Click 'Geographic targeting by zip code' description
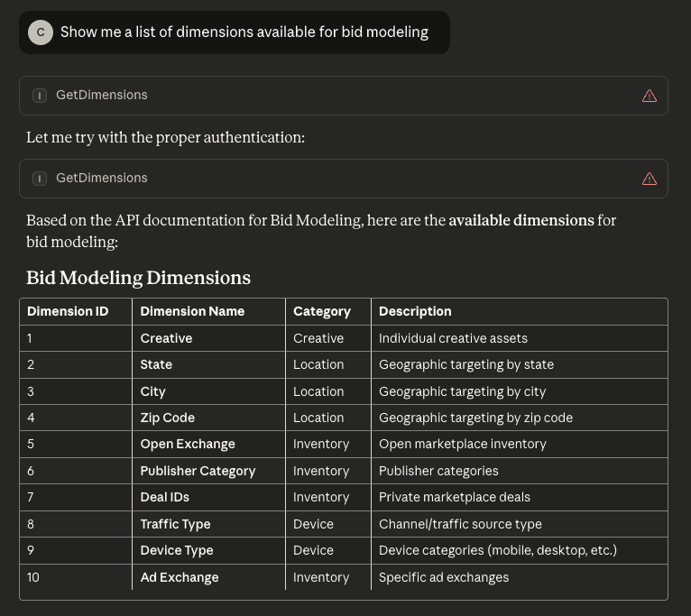This screenshot has height=616, width=691. [475, 418]
